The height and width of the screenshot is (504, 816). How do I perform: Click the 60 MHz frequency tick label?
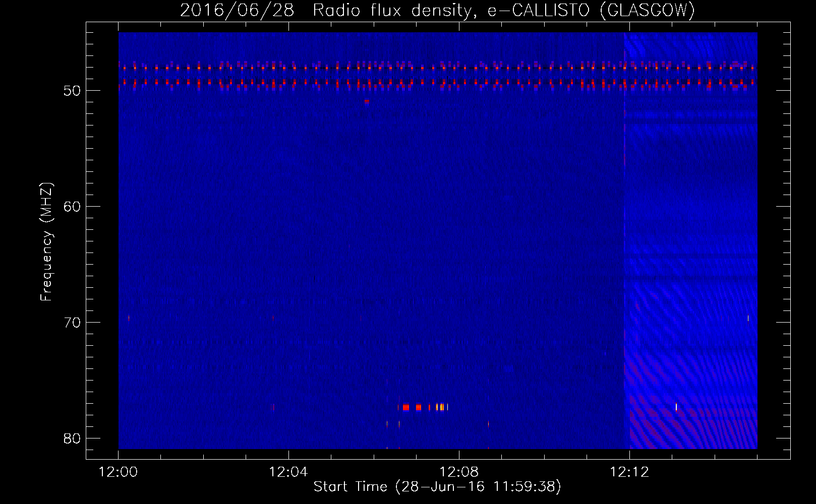(72, 207)
